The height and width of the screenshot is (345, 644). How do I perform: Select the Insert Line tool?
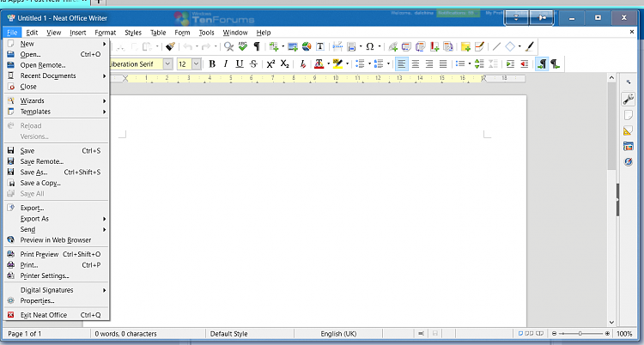(496, 46)
